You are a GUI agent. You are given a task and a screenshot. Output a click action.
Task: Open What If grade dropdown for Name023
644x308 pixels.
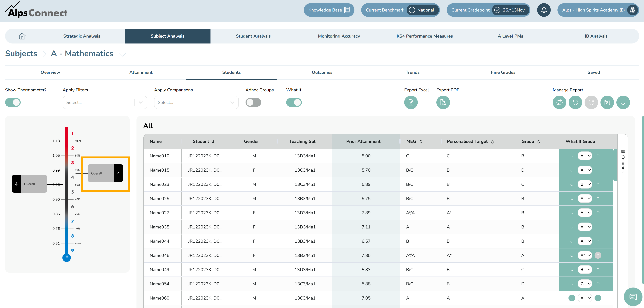(585, 184)
